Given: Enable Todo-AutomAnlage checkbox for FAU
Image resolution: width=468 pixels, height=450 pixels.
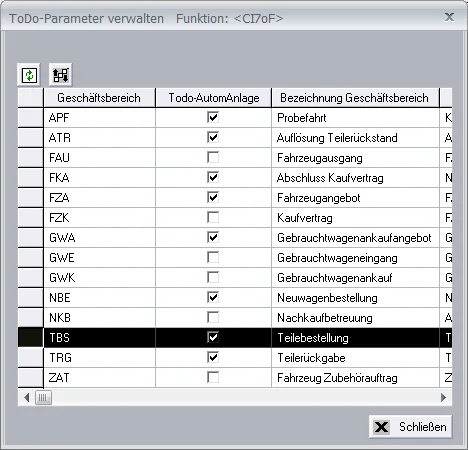Looking at the screenshot, I should pos(213,157).
